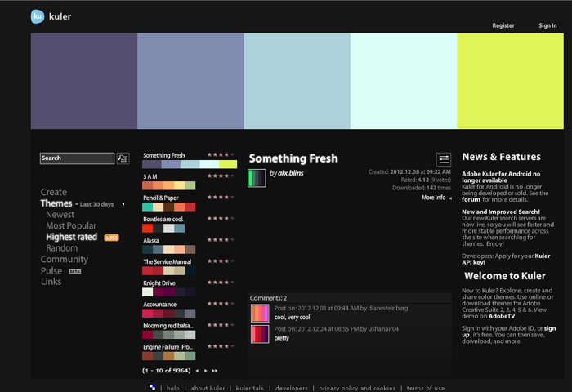Click star rating for Alaska theme
Viewport: 572px width, 392px height.
click(x=221, y=240)
